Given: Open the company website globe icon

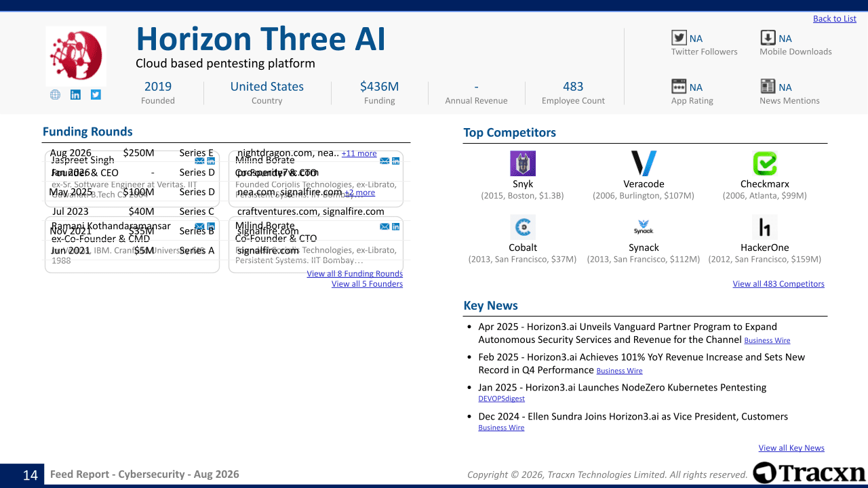Looking at the screenshot, I should 55,95.
